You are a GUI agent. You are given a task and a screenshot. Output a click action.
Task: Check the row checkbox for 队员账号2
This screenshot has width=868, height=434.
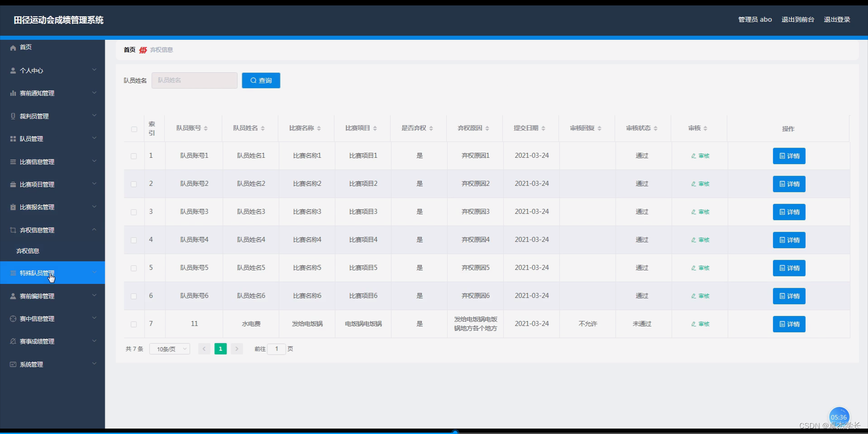134,184
